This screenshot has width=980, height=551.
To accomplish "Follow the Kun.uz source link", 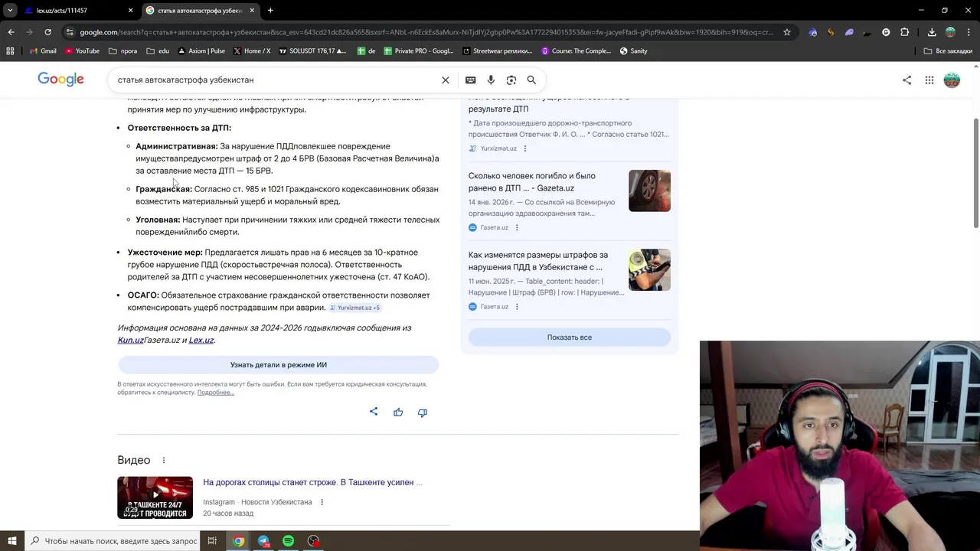I will [x=130, y=340].
